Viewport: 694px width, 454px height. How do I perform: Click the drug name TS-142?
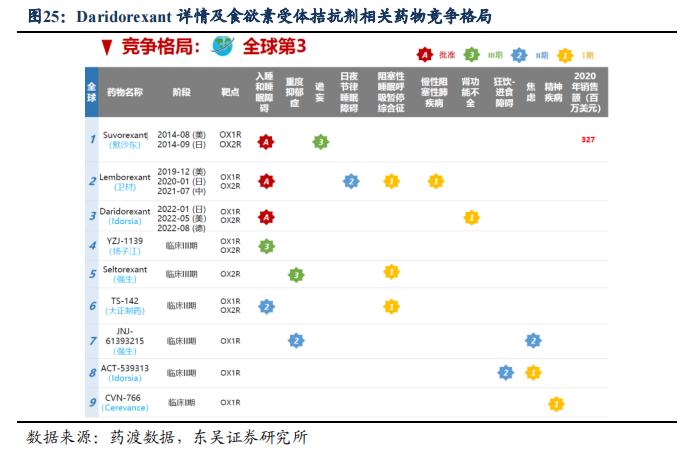(x=125, y=300)
